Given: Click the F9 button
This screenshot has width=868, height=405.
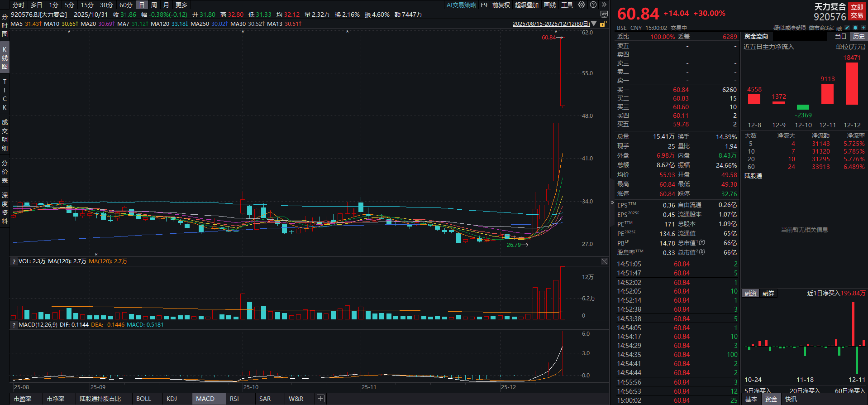Looking at the screenshot, I should tap(484, 5).
